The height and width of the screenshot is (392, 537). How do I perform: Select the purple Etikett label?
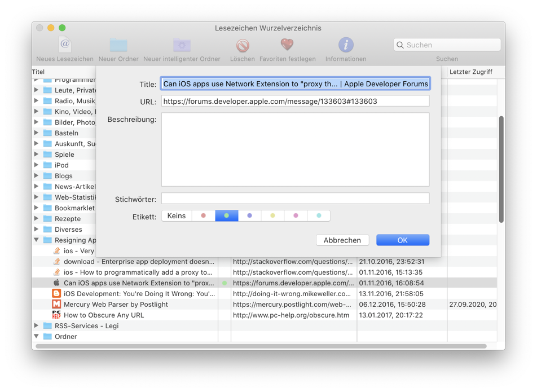pos(250,215)
